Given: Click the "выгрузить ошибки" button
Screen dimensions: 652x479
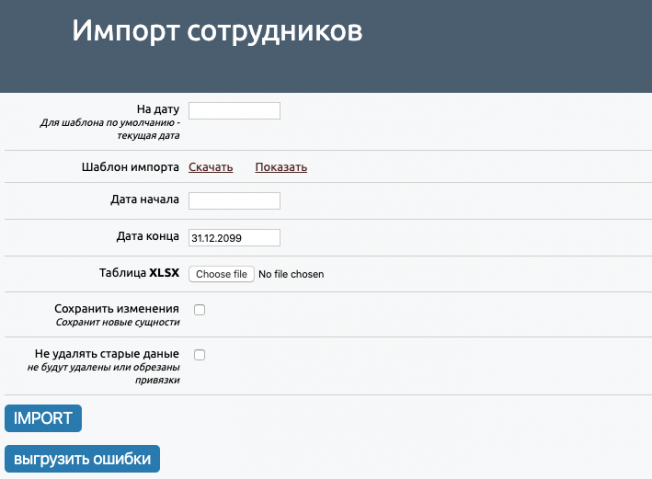Looking at the screenshot, I should [82, 459].
